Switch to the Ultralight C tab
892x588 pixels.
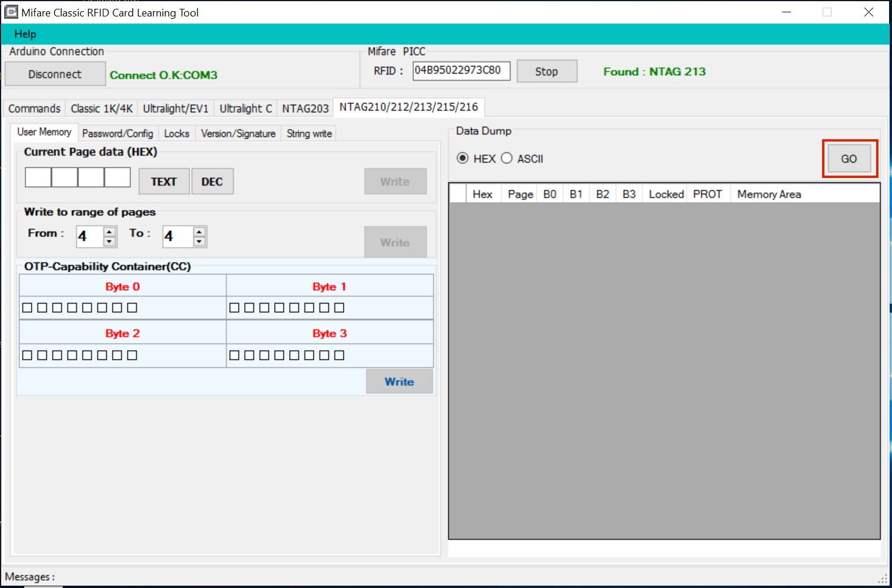pyautogui.click(x=246, y=109)
